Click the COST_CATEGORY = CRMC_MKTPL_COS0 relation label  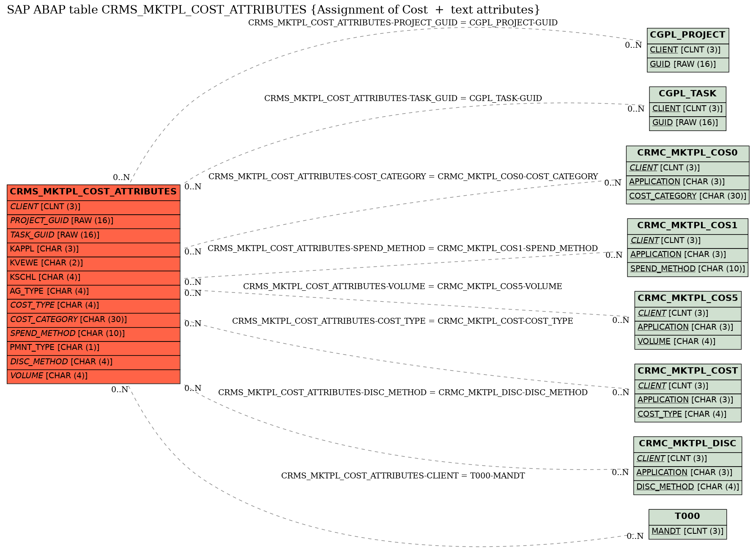pyautogui.click(x=403, y=177)
